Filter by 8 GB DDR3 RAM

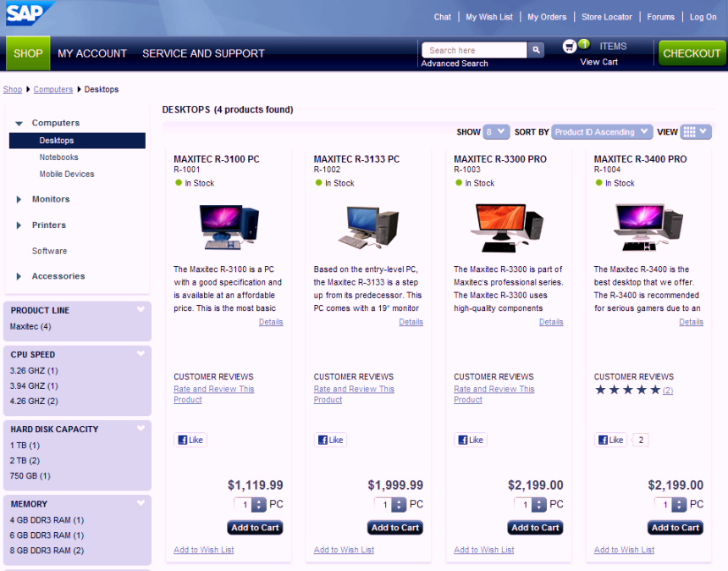point(47,551)
